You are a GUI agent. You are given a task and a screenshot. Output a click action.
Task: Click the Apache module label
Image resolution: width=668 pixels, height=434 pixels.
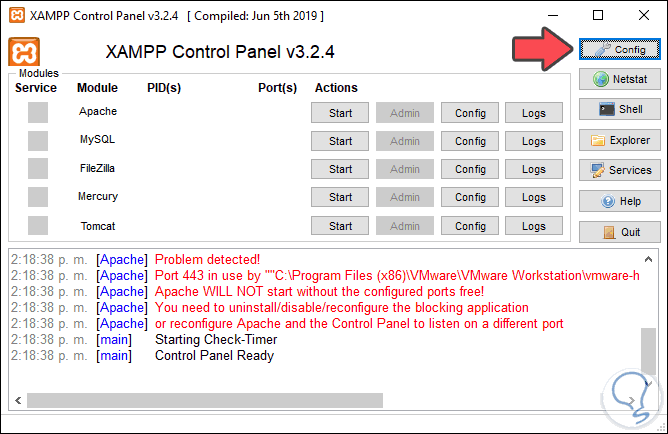98,111
